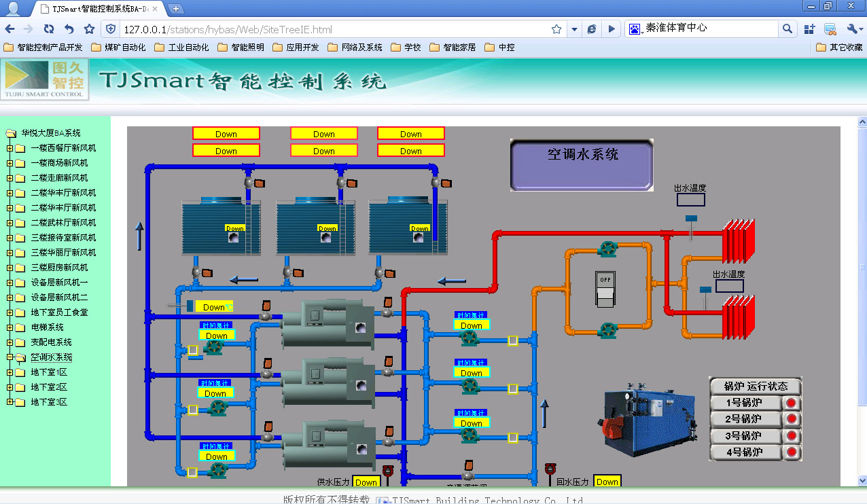The height and width of the screenshot is (504, 867).
Task: Open the address bar history dropdown arrow
Action: (x=574, y=29)
